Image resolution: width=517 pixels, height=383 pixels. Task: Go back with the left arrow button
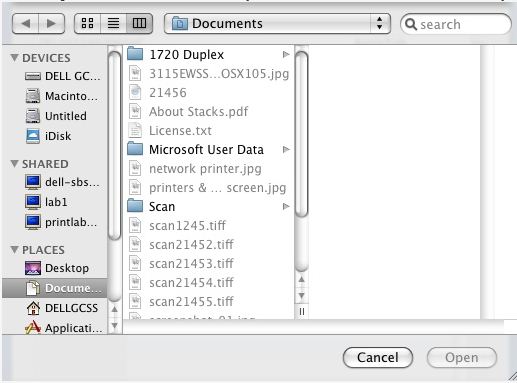[x=25, y=24]
